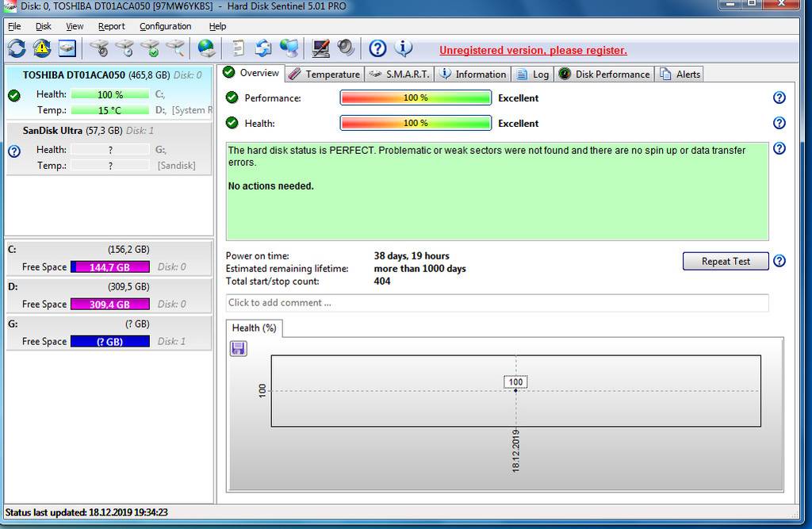
Task: Click the TOSHIBA Health 100 % sidebar bar
Action: pyautogui.click(x=109, y=95)
